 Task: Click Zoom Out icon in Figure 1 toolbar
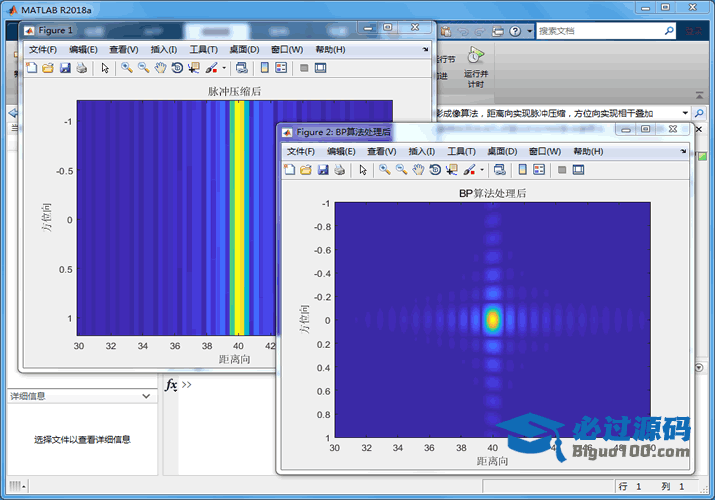144,68
